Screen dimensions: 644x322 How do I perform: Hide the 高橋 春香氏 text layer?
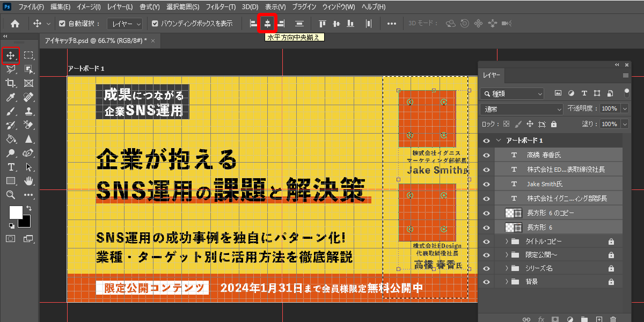[x=486, y=155]
